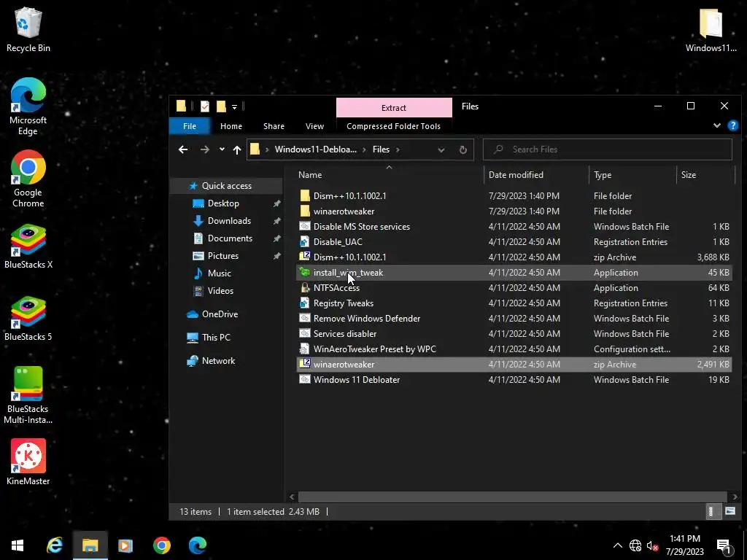Select winaerotweaker zip archive
This screenshot has height=560, width=747.
click(x=514, y=365)
